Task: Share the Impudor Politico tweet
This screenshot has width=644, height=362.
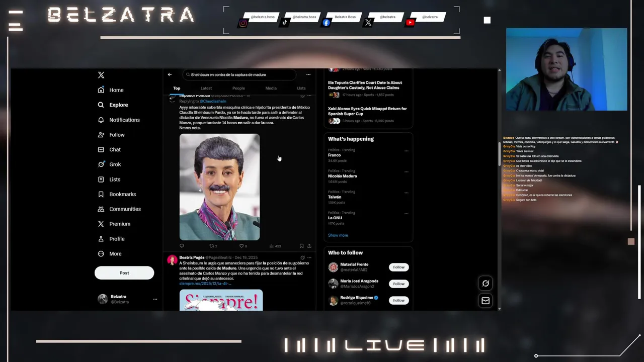Action: coord(309,246)
